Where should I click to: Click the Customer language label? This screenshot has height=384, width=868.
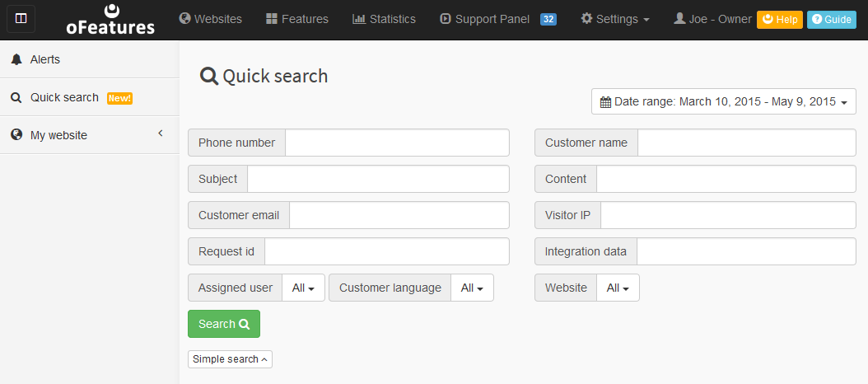[390, 288]
